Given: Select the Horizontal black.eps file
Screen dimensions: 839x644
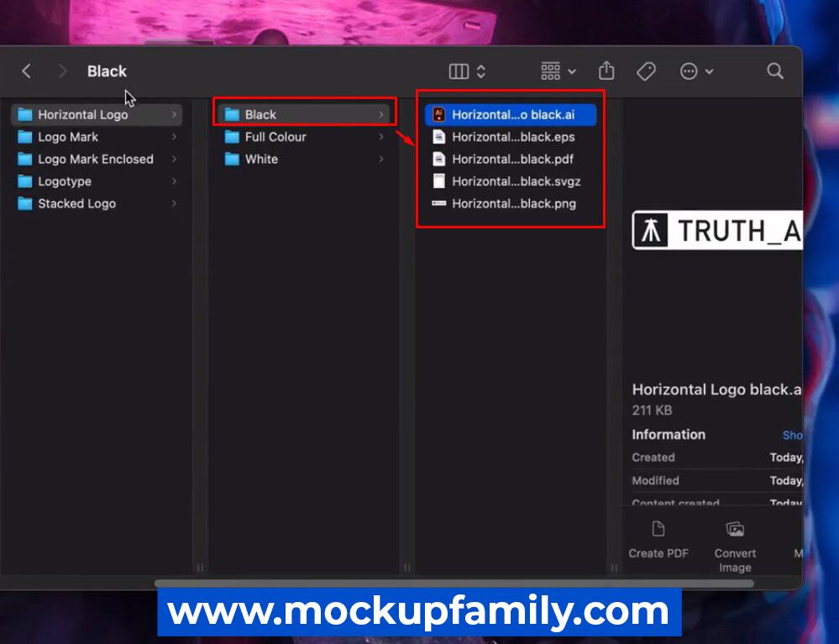Looking at the screenshot, I should coord(512,137).
